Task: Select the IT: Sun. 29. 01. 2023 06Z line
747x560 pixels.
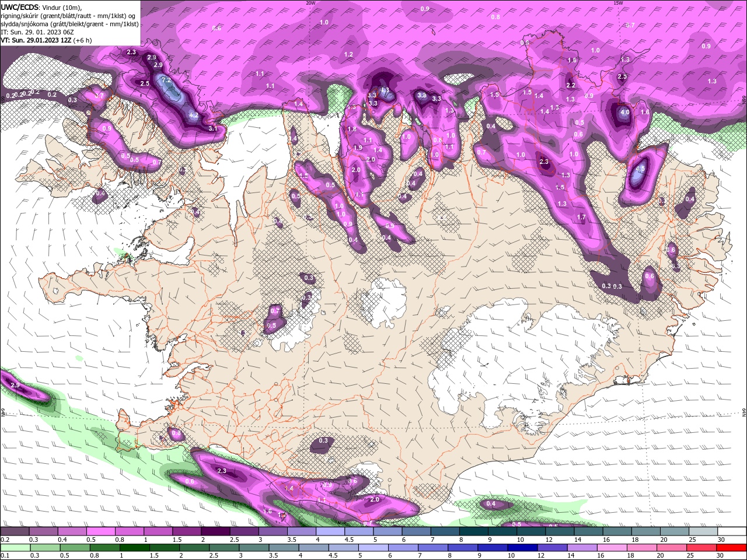Action: (x=38, y=32)
